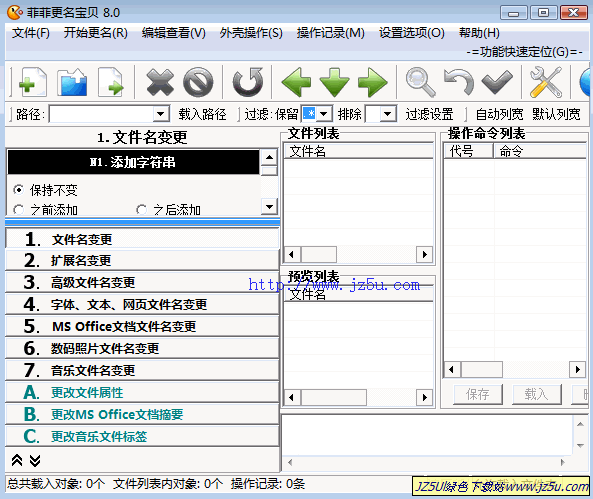Select category 6. 数码照片文件名变更

tap(142, 348)
